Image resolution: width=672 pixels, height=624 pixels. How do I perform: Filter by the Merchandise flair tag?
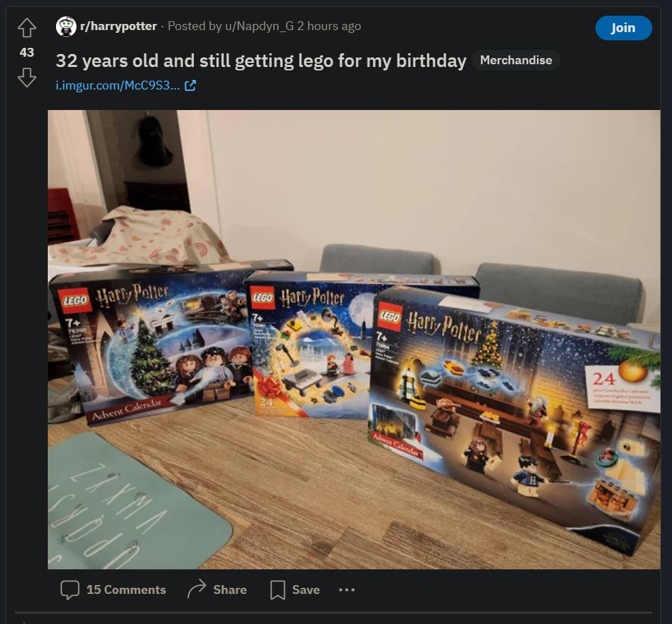[x=516, y=60]
